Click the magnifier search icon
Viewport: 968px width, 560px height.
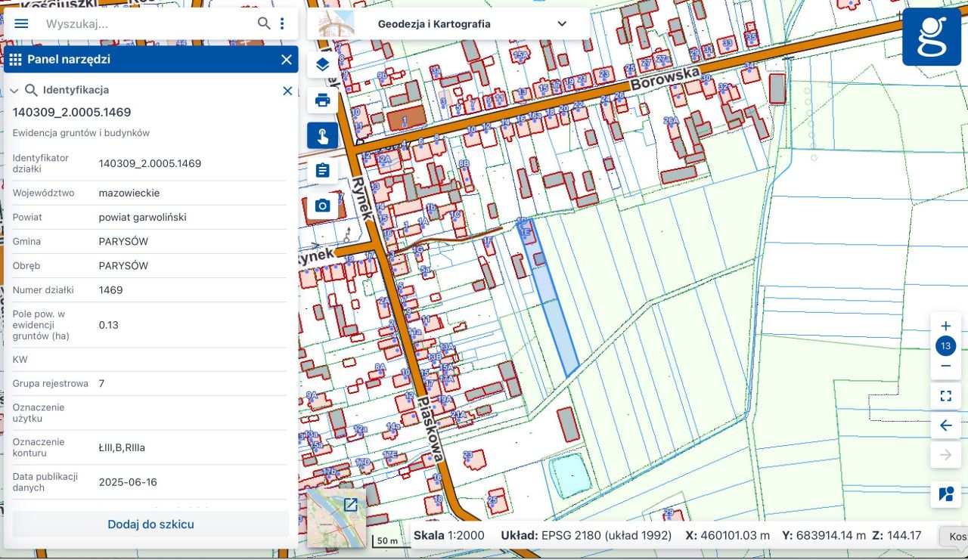point(264,23)
